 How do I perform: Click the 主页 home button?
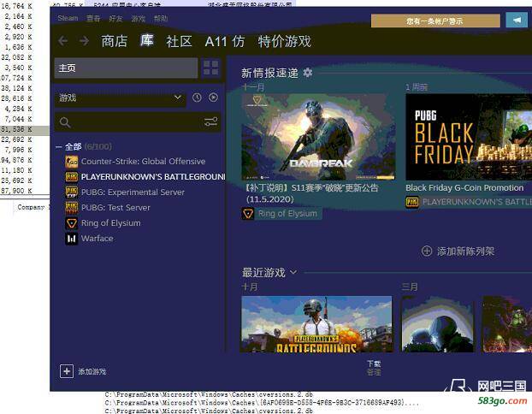126,68
